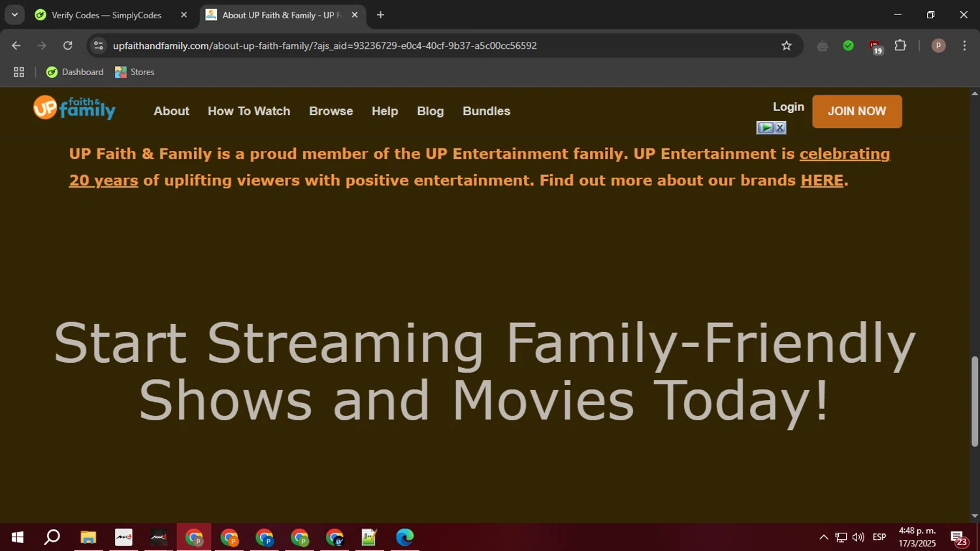Close the ad with the X icon

[x=780, y=128]
